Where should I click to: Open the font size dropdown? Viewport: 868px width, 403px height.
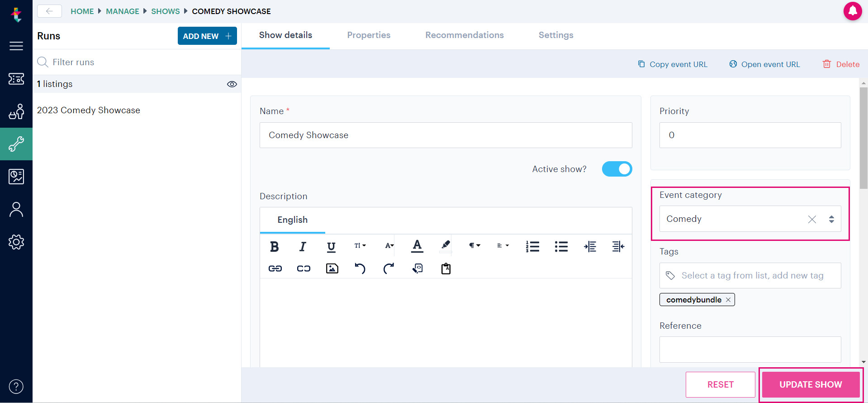tap(360, 246)
